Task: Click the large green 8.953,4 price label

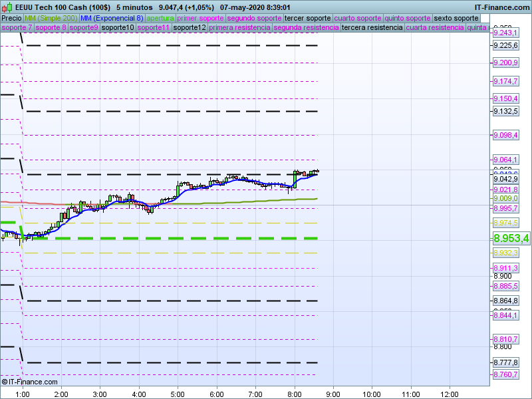Action: point(511,238)
